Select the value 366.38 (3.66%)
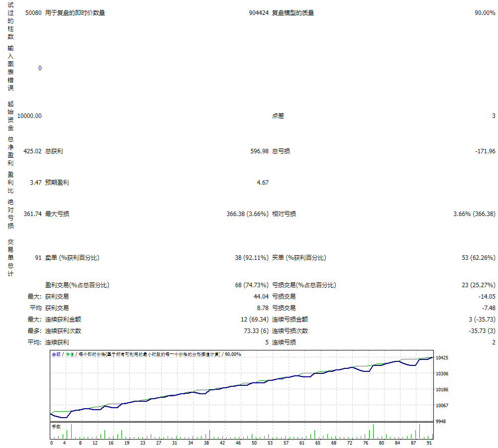This screenshot has height=448, width=498. coord(247,214)
